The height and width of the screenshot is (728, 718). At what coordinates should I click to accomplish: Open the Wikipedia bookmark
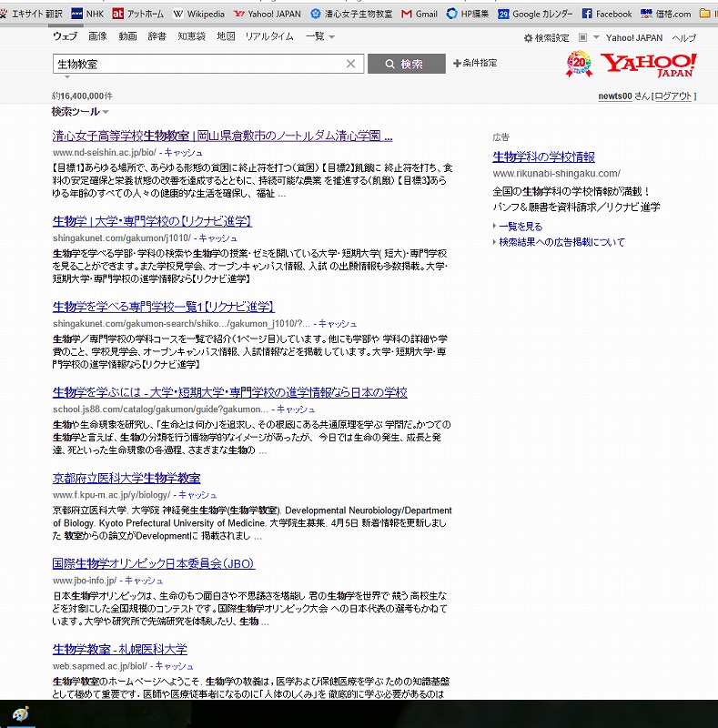[198, 14]
